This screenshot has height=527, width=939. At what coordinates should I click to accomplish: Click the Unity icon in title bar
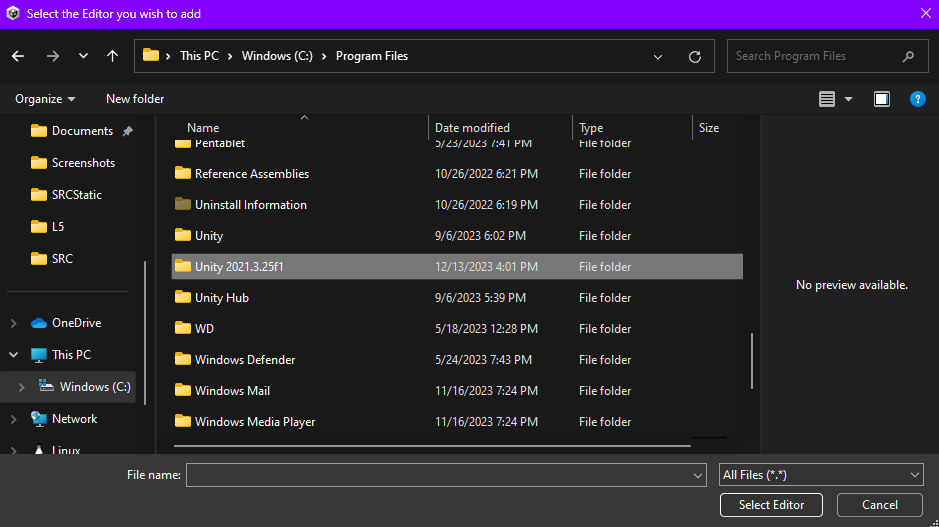coord(13,13)
